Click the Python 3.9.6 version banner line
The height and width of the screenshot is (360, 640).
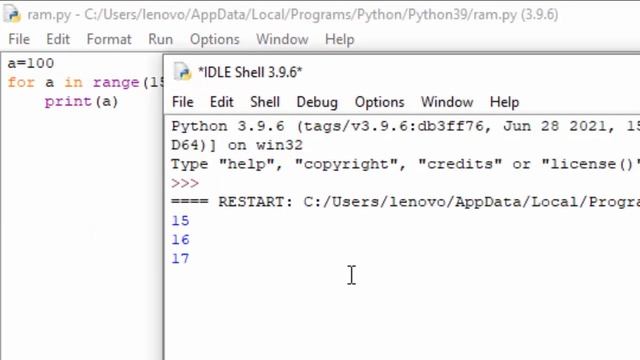[405, 126]
